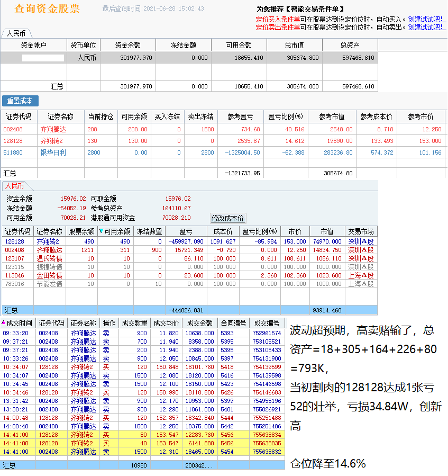The width and height of the screenshot is (448, 476).
Task: Select summary loss -1321733.95
Action: coord(242,173)
